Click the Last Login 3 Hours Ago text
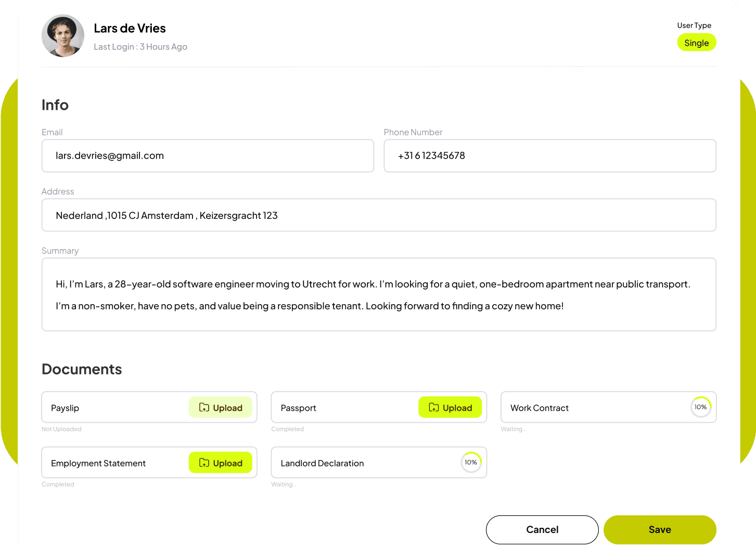The height and width of the screenshot is (559, 756). (140, 47)
